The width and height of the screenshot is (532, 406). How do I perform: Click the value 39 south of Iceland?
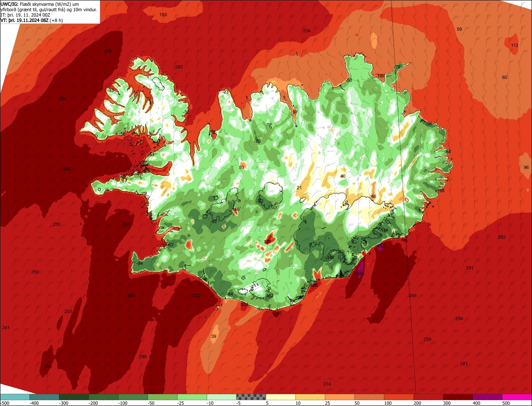[x=214, y=336]
